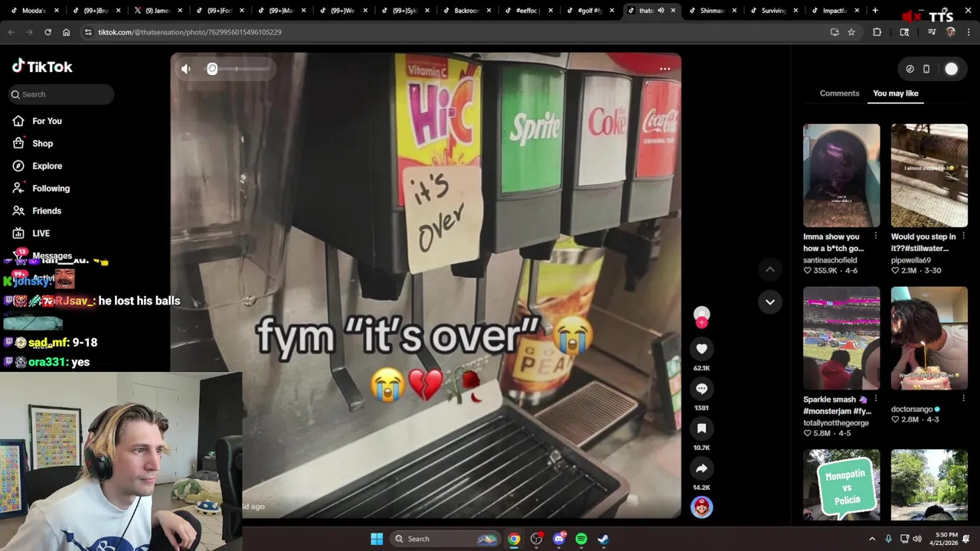
Task: Visit pipewella69's profile link
Action: point(911,260)
